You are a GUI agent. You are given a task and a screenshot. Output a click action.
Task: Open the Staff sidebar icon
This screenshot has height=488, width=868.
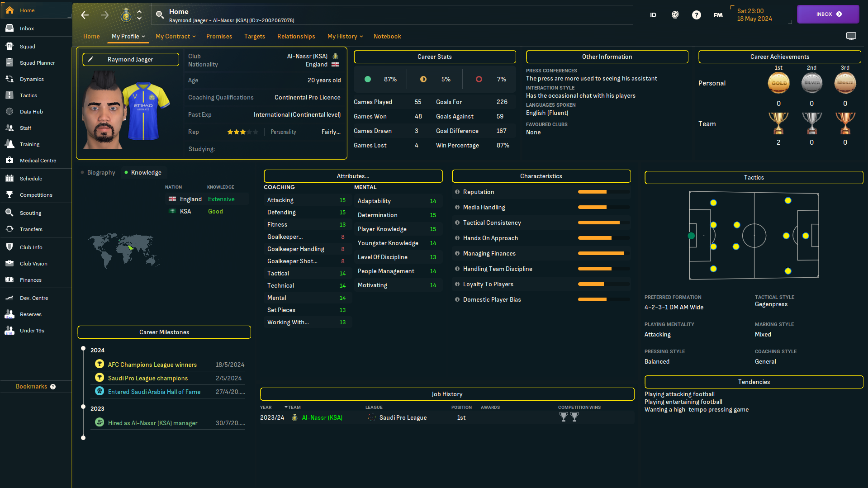[x=9, y=128]
